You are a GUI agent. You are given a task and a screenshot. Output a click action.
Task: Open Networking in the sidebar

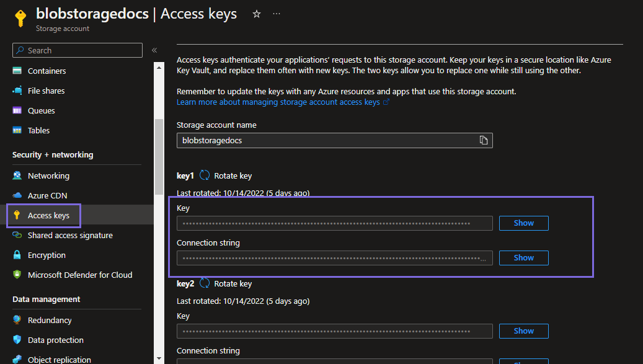(48, 176)
